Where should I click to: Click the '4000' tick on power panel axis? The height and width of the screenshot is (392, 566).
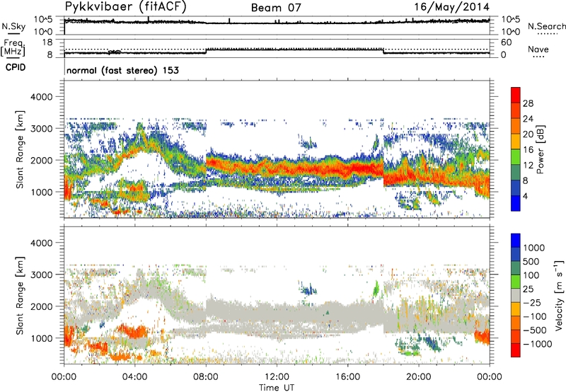[x=41, y=97]
